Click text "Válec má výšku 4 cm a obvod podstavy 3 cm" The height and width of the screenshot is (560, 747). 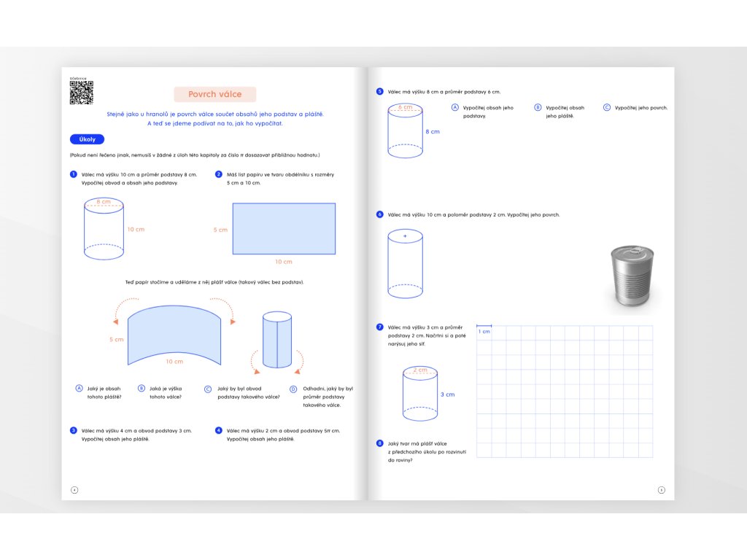pyautogui.click(x=136, y=431)
